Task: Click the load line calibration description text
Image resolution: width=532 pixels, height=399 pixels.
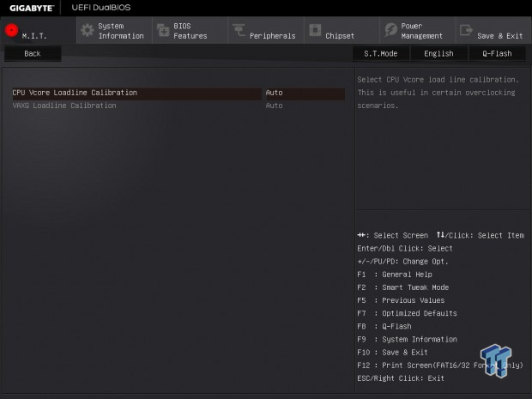Action: click(x=438, y=93)
